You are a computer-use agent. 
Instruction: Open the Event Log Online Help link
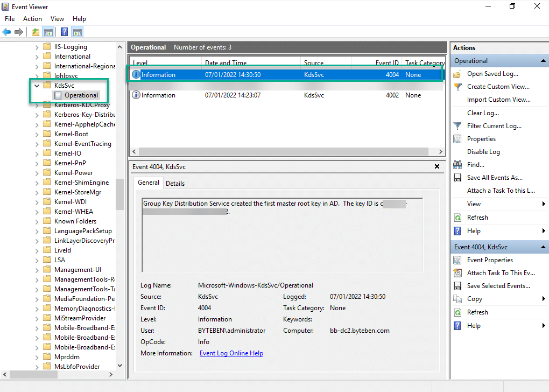231,353
